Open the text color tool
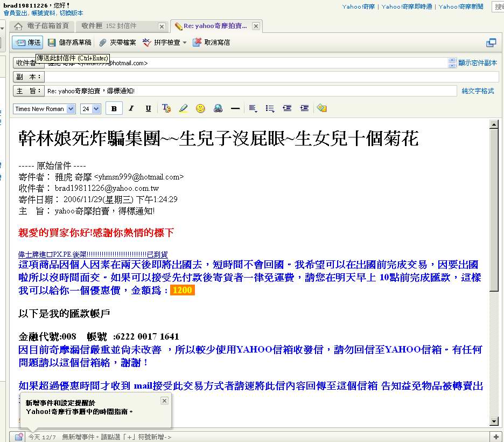The height and width of the screenshot is (442, 504). click(x=166, y=108)
